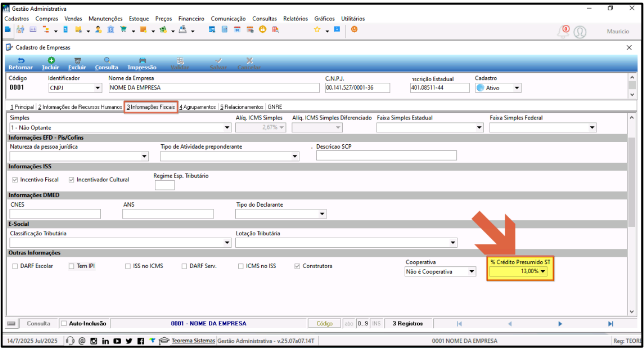The height and width of the screenshot is (348, 644).
Task: Switch to the GNRE tab
Action: 275,107
